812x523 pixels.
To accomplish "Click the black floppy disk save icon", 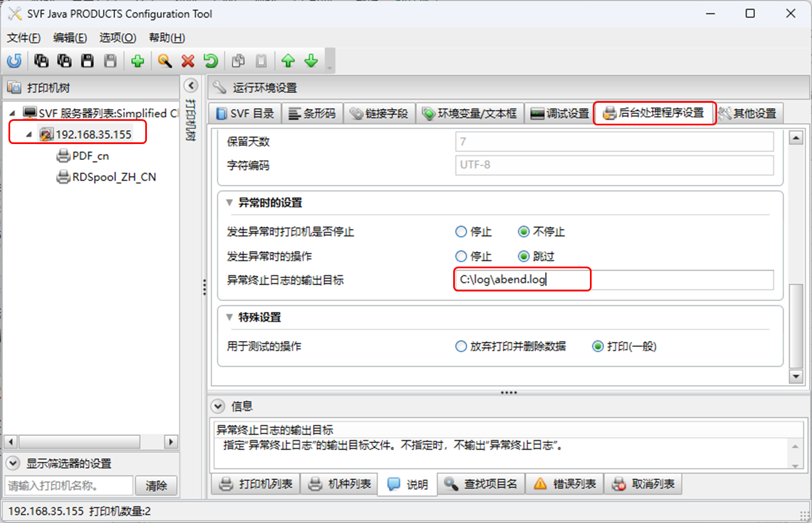I will (87, 60).
